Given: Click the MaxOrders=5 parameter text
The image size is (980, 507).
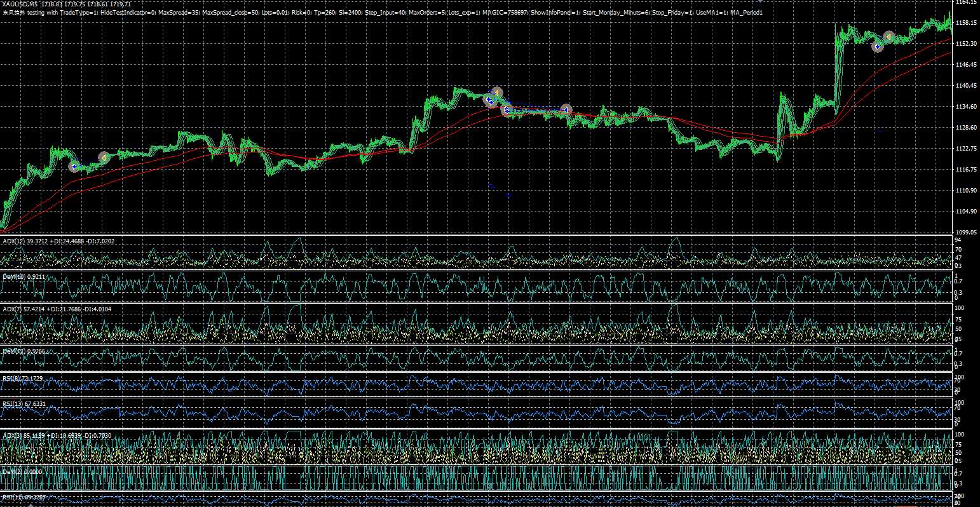Looking at the screenshot, I should tap(427, 13).
